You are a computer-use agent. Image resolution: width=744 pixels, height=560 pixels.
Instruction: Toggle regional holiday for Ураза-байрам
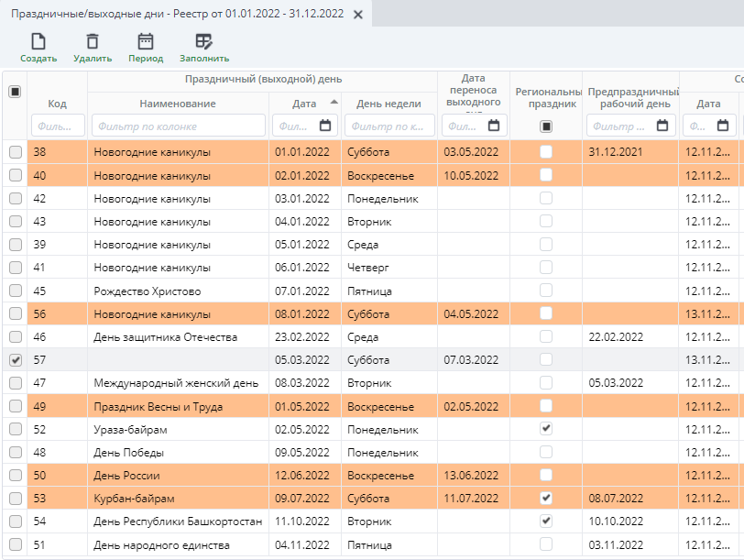point(546,429)
